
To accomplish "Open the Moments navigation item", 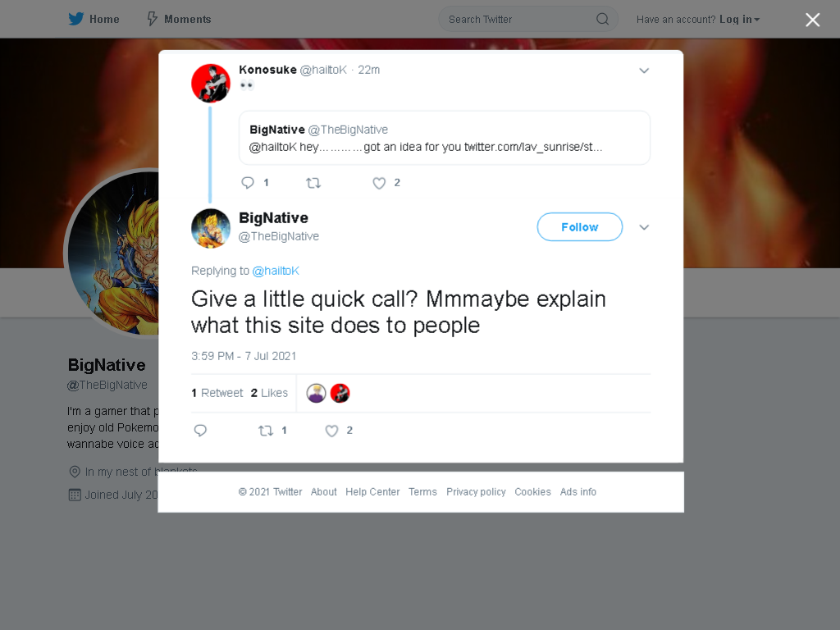I will coord(188,20).
